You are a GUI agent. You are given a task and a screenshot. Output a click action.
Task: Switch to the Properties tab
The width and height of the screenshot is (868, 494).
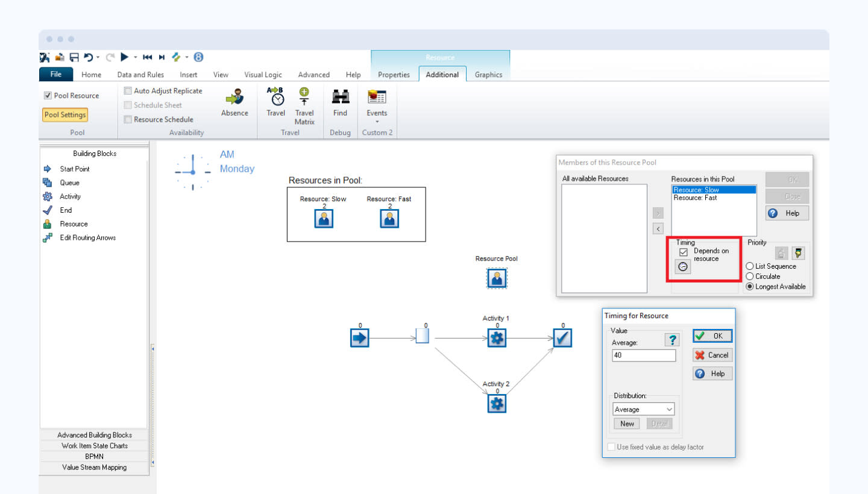tap(394, 75)
